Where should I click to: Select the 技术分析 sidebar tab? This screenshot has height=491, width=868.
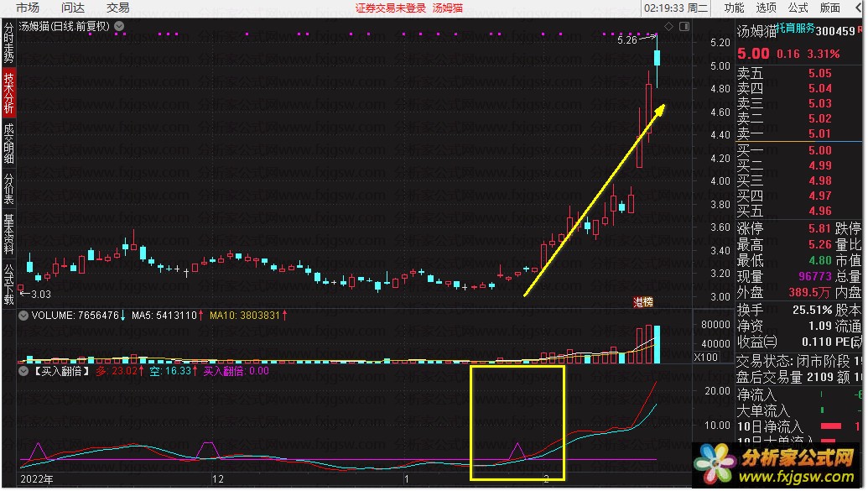coord(8,92)
